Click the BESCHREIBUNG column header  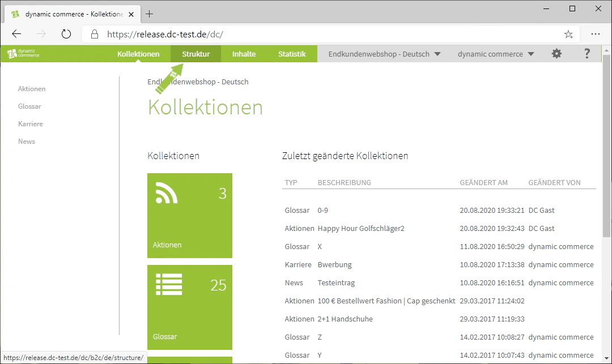345,182
